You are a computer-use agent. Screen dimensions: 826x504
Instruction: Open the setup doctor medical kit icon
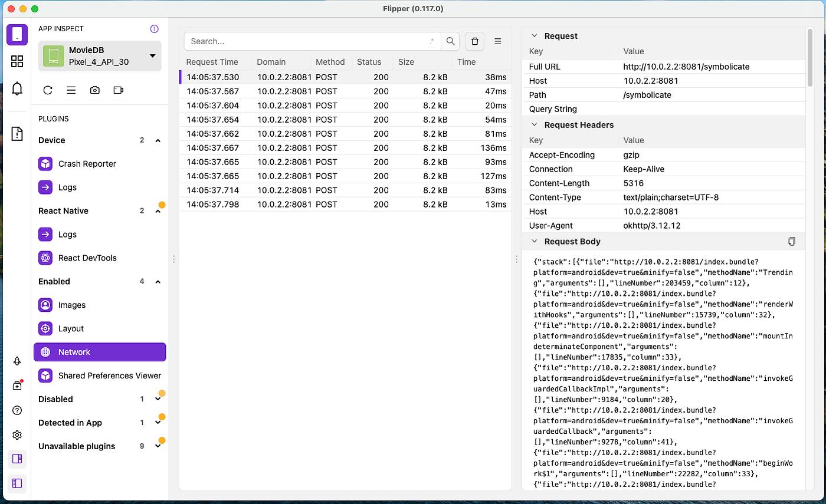[17, 386]
